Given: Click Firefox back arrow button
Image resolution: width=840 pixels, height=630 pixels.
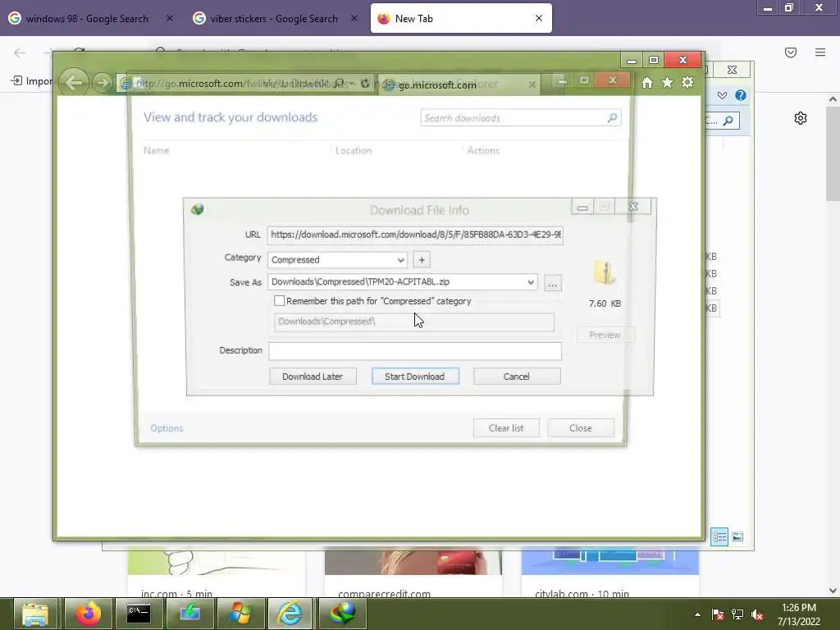Looking at the screenshot, I should click(20, 52).
